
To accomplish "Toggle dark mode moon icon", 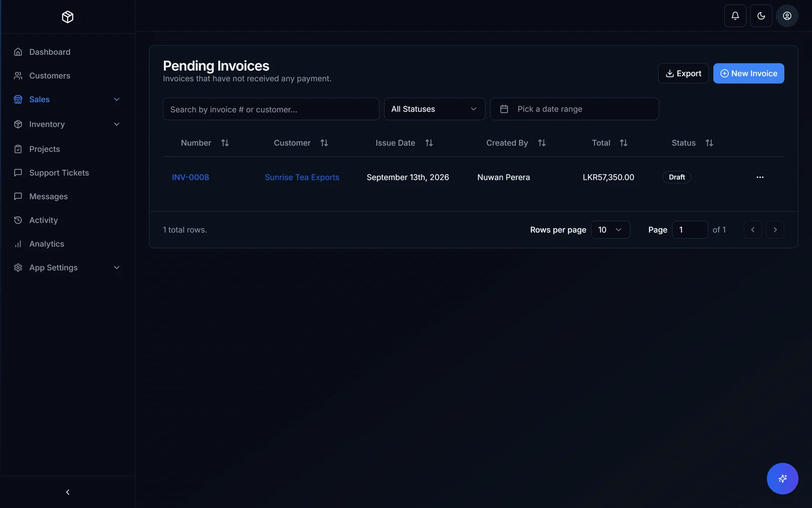I will click(761, 16).
